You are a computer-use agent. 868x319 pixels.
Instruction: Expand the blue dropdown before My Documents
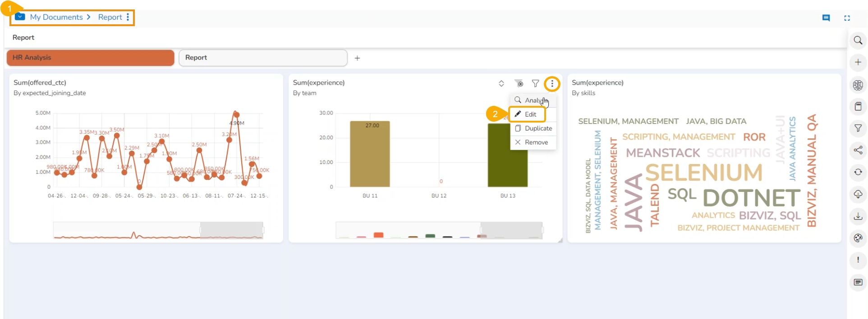click(x=20, y=17)
